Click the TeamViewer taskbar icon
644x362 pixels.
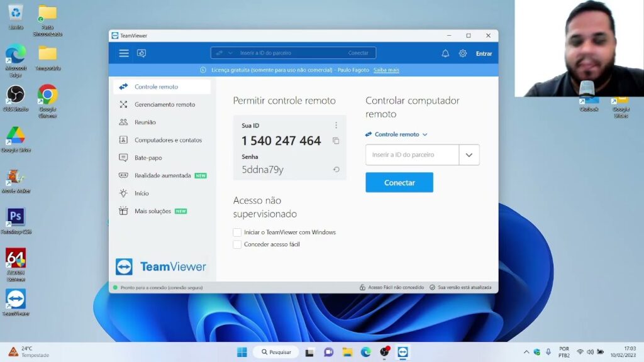[x=402, y=352]
